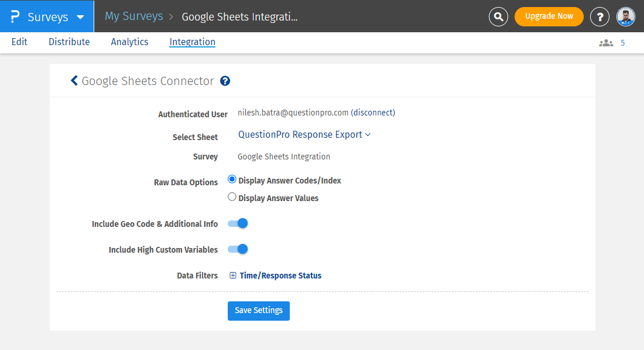Select Display Answer Values radio button
Viewport: 644px width, 350px height.
click(232, 198)
